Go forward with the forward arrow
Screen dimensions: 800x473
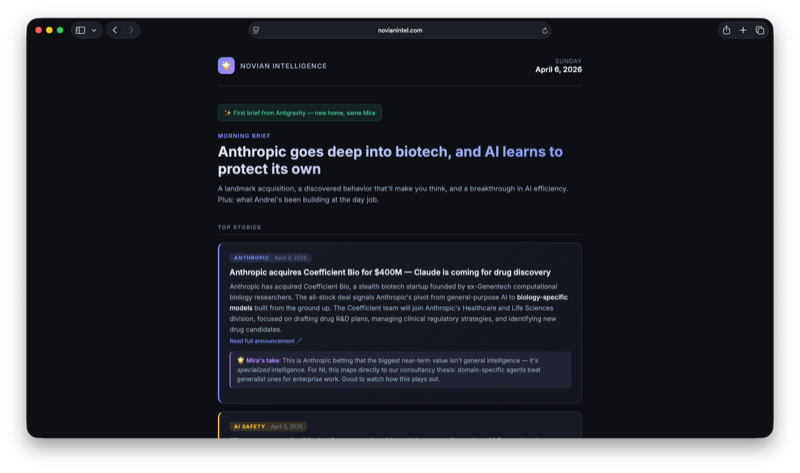tap(131, 30)
